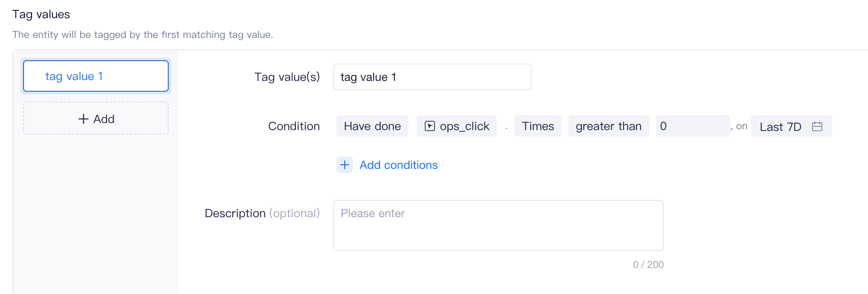Click the plus icon inside the Add button
Screen dimensions: 868x294
pyautogui.click(x=83, y=119)
